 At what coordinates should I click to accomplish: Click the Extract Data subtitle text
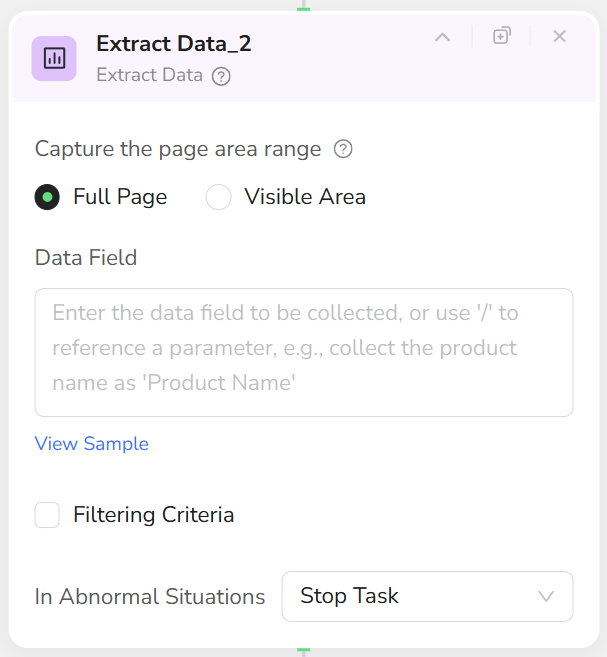149,75
